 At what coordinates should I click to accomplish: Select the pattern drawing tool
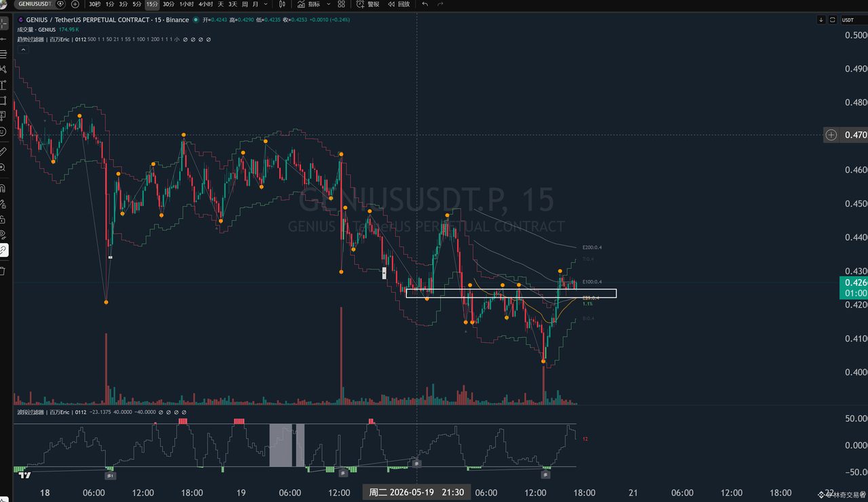click(x=3, y=69)
